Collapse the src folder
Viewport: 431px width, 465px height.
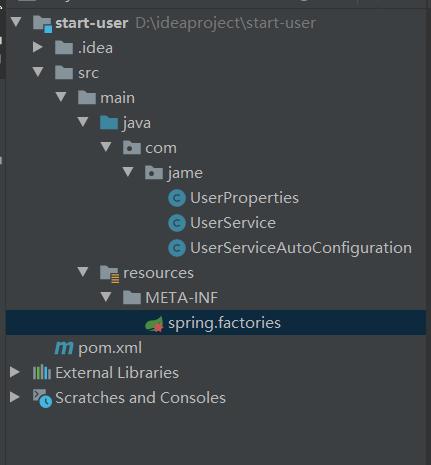38,72
